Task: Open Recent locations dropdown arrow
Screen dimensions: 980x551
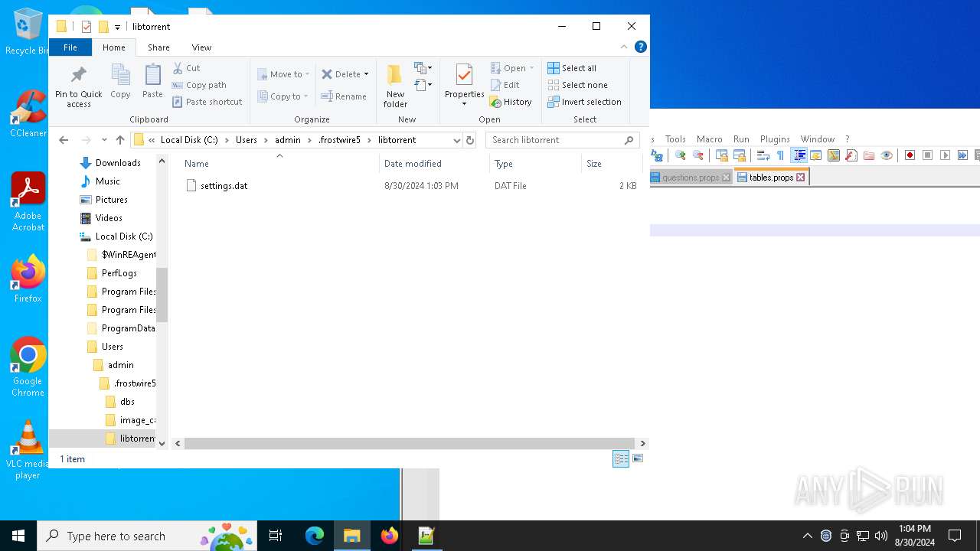Action: click(105, 140)
